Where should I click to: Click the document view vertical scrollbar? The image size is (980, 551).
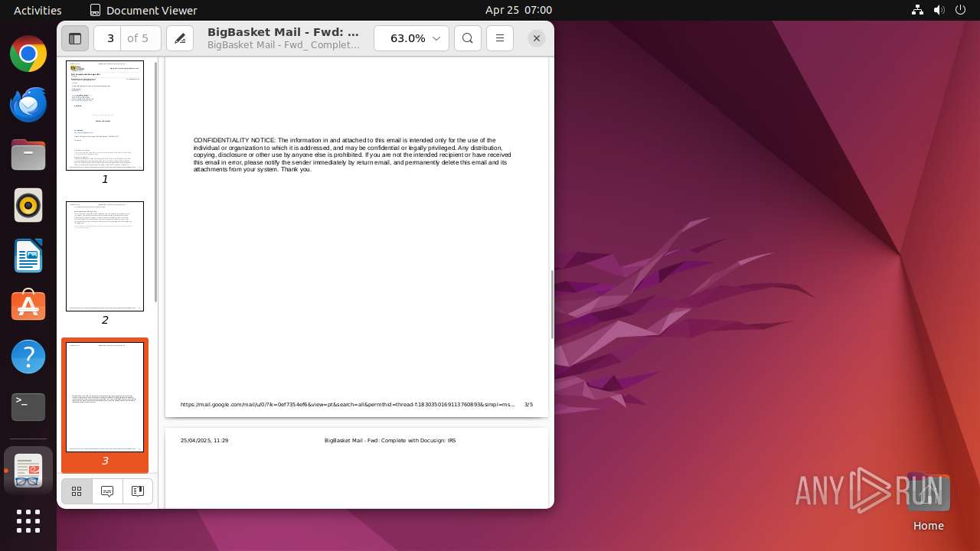point(551,305)
